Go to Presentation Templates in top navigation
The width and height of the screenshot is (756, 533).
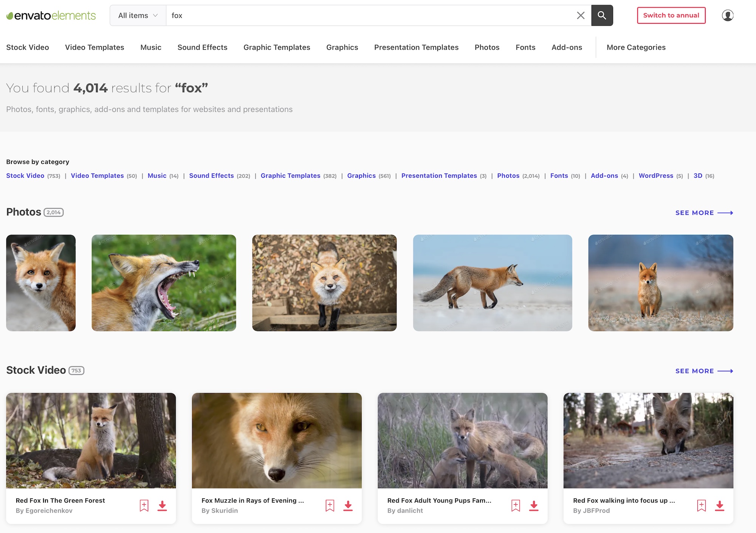coord(416,47)
